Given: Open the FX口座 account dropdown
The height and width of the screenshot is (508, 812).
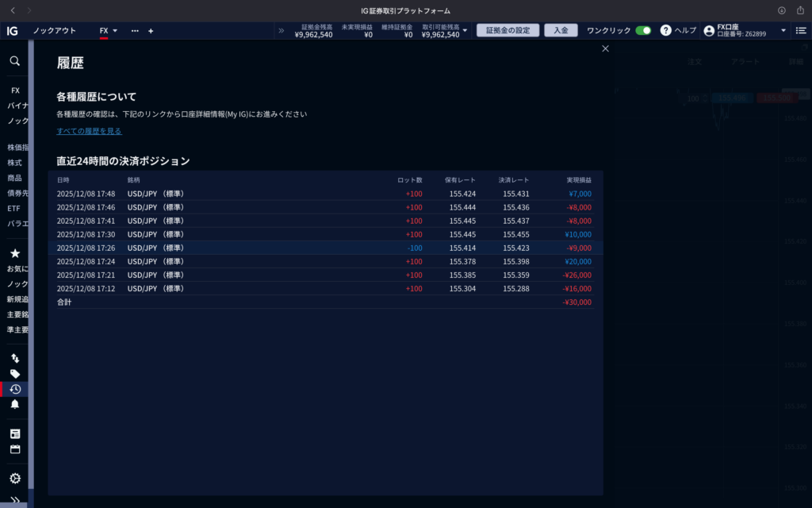Looking at the screenshot, I should 783,30.
